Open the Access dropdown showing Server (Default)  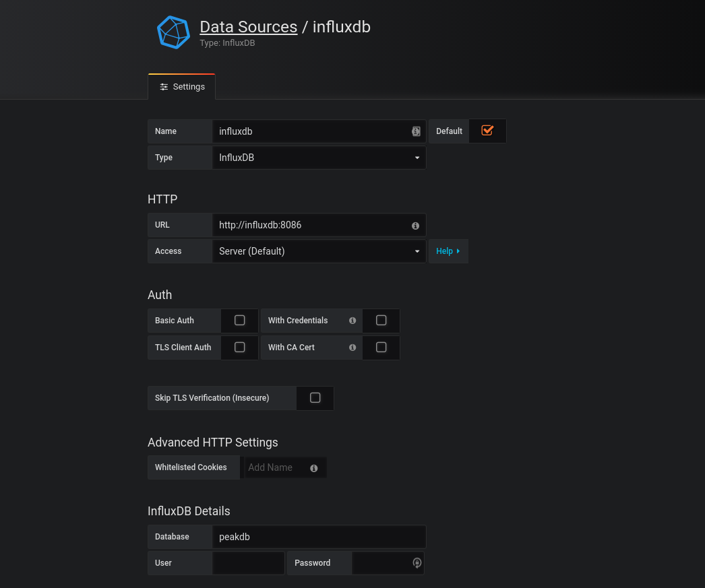click(319, 251)
